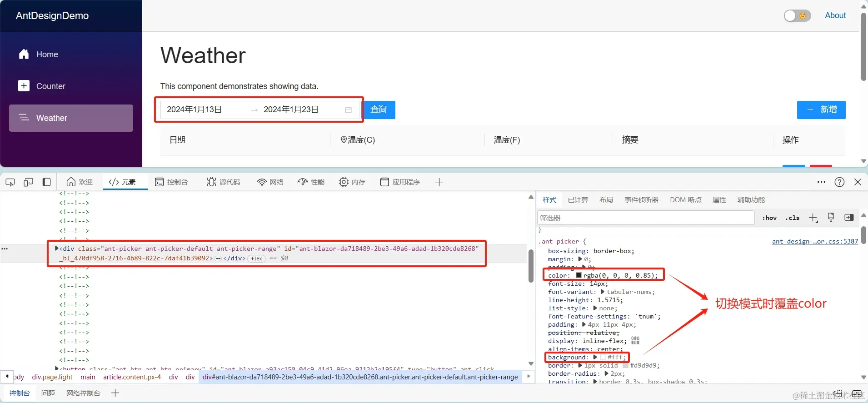Open the calendar icon in the date picker
This screenshot has height=403, width=868.
pyautogui.click(x=349, y=110)
